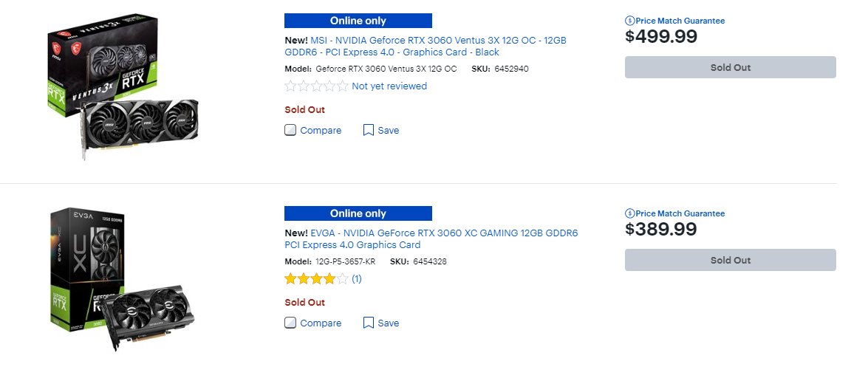Click Price Match Guarantee icon above $389.99
This screenshot has width=868, height=367.
[x=630, y=213]
